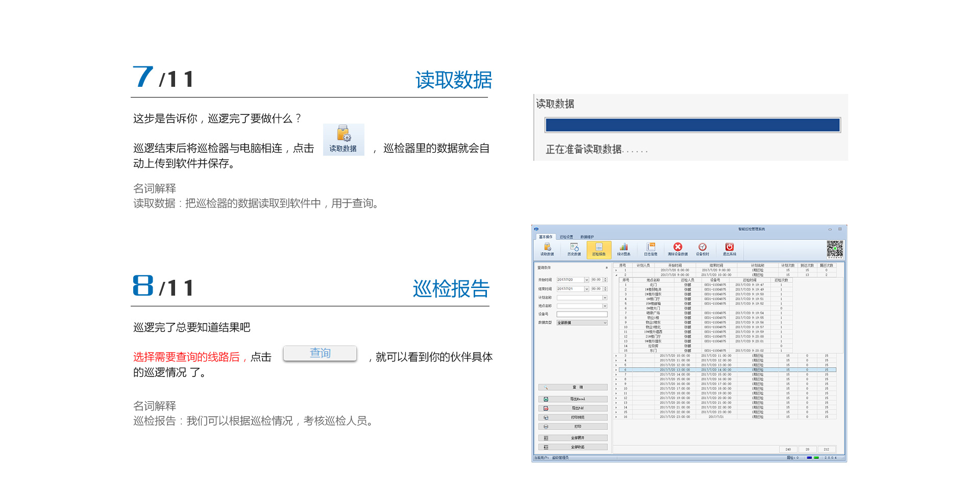Select the highlighted 巡检报告 toolbar icon
980x481 pixels.
click(599, 249)
